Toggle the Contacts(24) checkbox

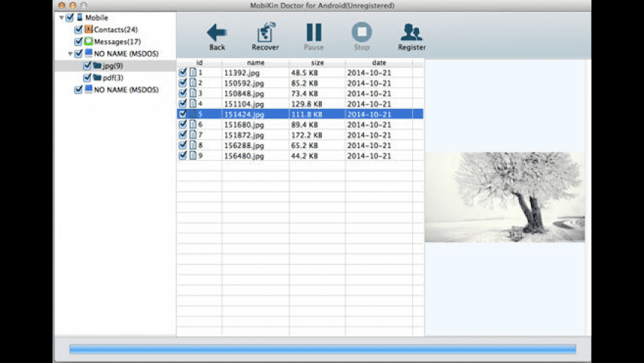coord(78,30)
